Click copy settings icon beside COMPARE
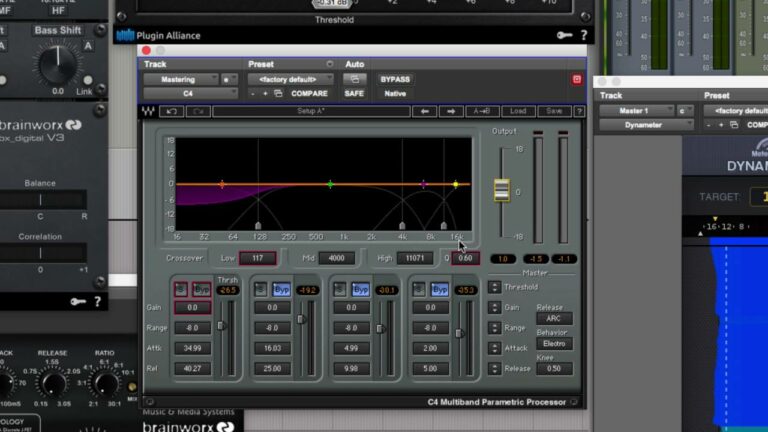 point(278,93)
